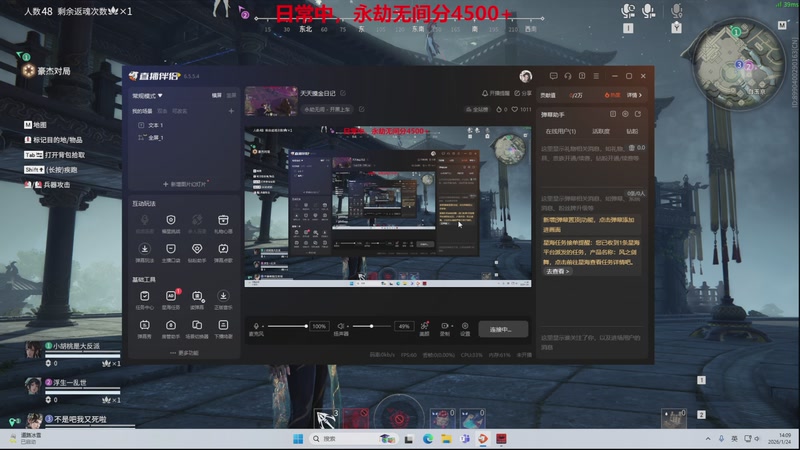800x450 pixels.
Task: Switch to 竖屏 portrait orientation
Action: point(231,95)
